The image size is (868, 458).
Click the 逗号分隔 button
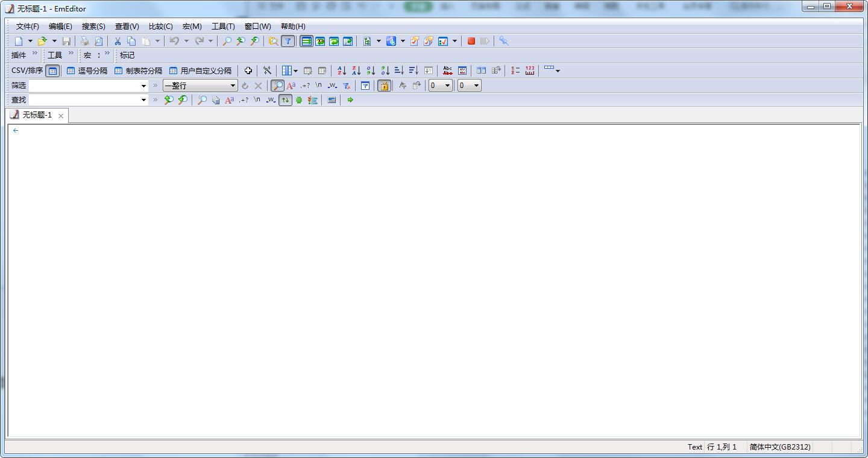click(x=87, y=71)
